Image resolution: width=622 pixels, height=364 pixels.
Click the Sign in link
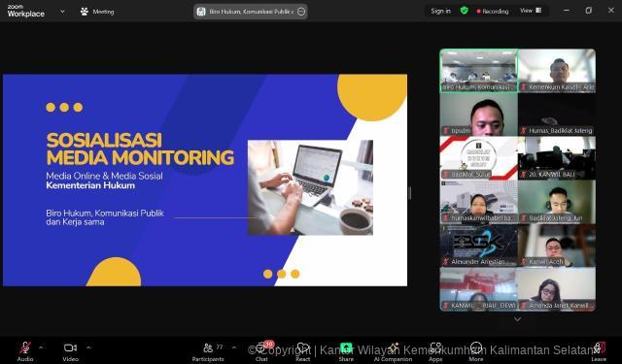click(440, 11)
